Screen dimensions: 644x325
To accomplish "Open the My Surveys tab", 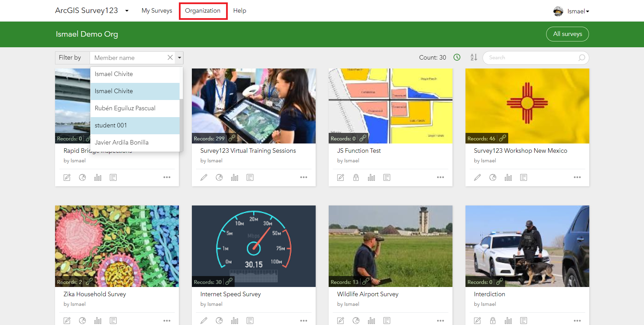I will pyautogui.click(x=157, y=11).
